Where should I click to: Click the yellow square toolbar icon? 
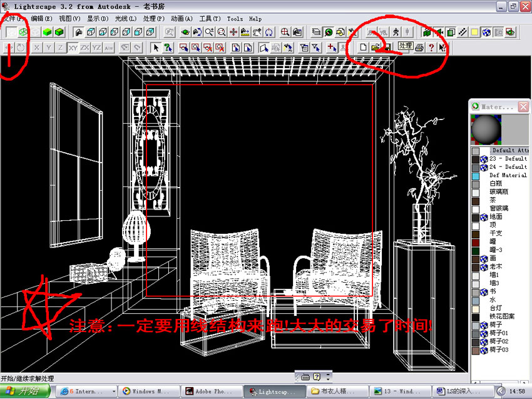474,32
